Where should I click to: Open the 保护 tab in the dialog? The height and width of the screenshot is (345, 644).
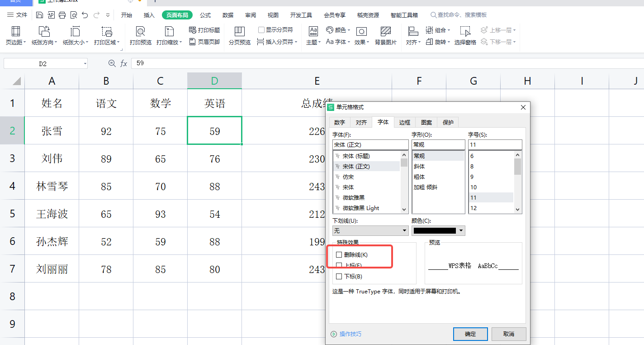[x=448, y=122]
